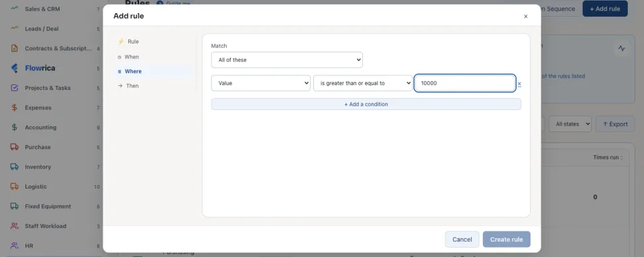Click the Cancel button
This screenshot has height=257, width=644.
(462, 240)
